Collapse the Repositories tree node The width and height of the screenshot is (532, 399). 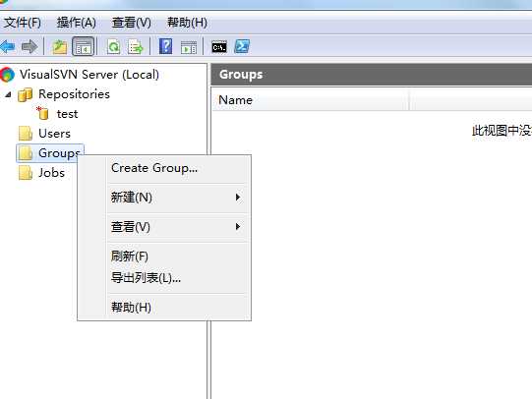pos(8,94)
